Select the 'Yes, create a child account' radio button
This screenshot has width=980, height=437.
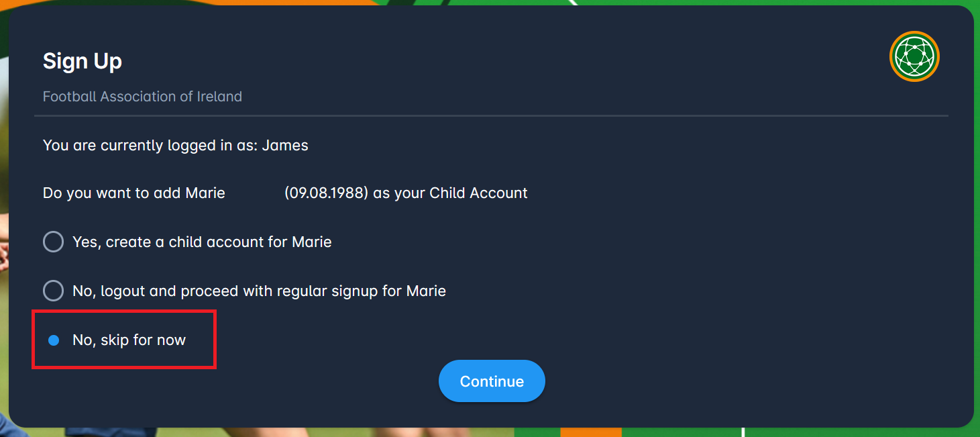pyautogui.click(x=53, y=242)
